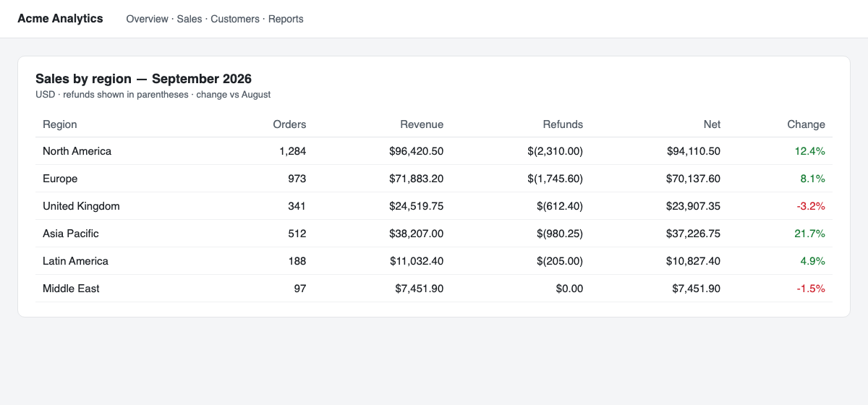Click the Orders column header
The width and height of the screenshot is (868, 405).
point(289,124)
